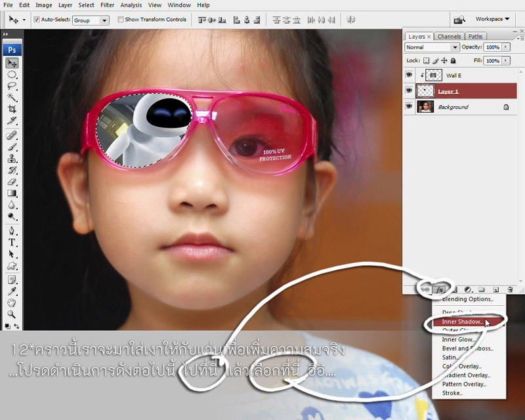Select the Move tool in toolbox
This screenshot has height=420, width=525.
[x=12, y=63]
